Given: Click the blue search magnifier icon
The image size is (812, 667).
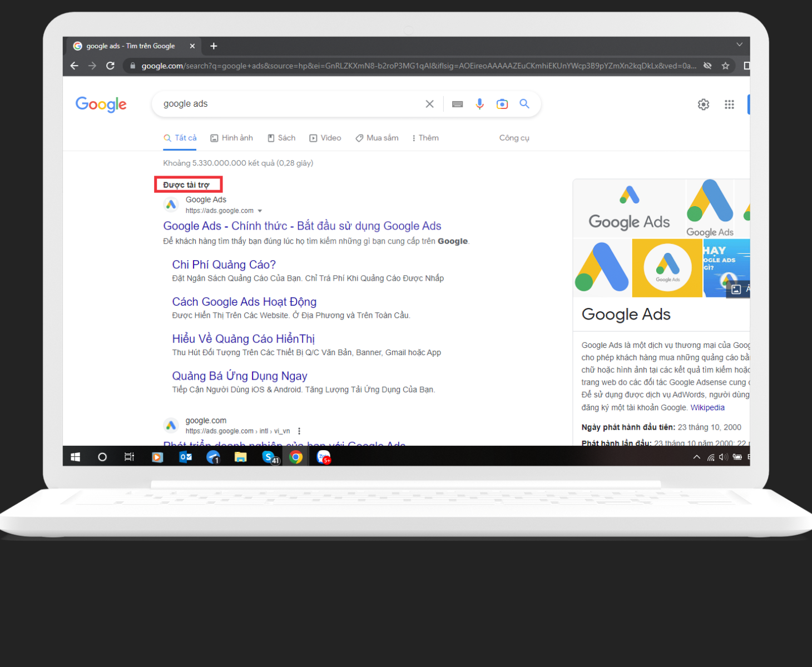Looking at the screenshot, I should 524,104.
